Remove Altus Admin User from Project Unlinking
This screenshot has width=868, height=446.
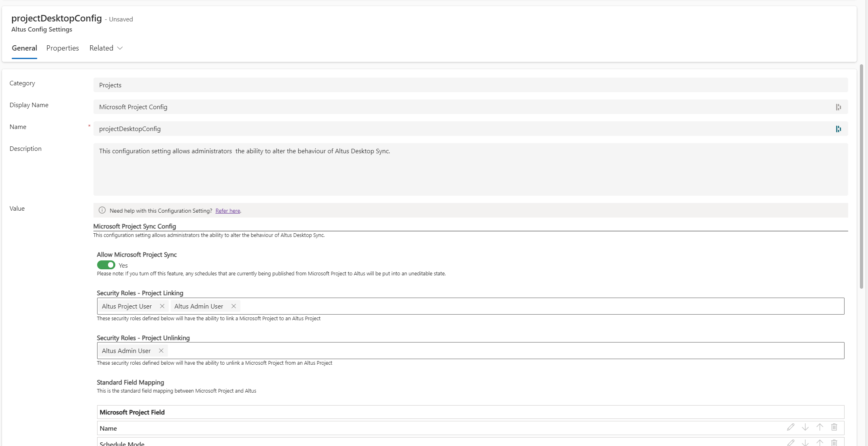(x=161, y=351)
